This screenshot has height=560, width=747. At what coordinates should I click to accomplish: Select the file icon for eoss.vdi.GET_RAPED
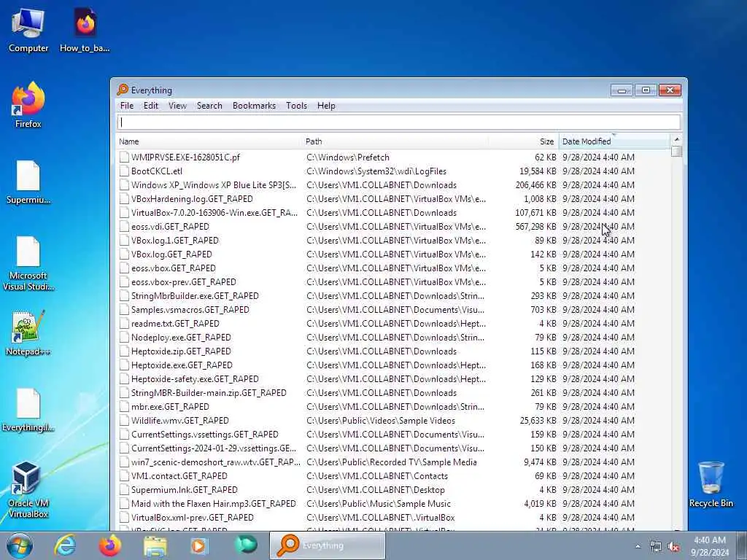pyautogui.click(x=124, y=227)
